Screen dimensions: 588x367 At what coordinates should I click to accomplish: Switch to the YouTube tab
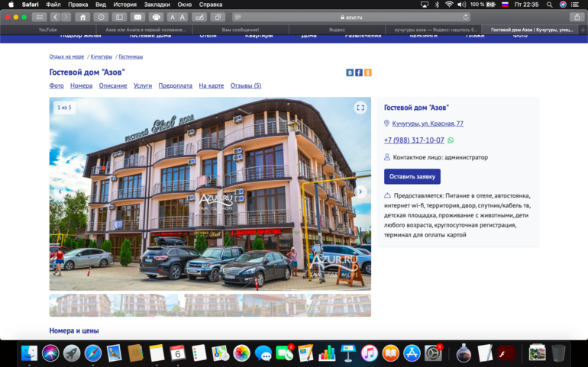tap(48, 30)
